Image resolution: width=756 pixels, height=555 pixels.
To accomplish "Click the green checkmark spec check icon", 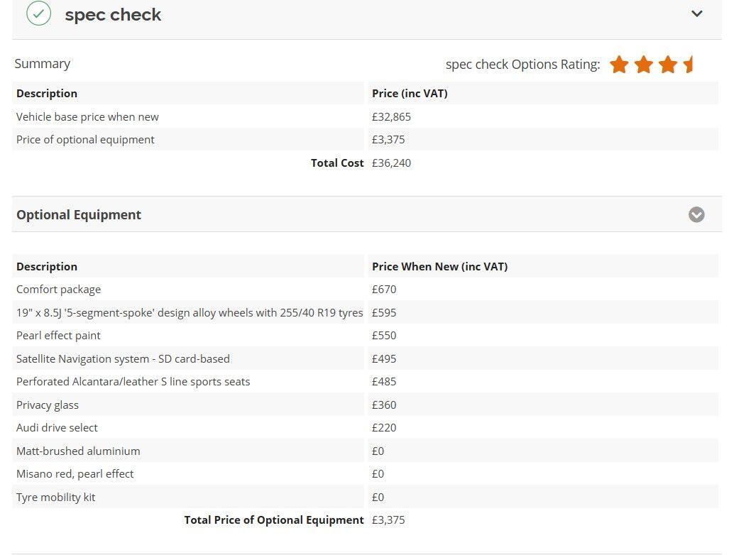I will pyautogui.click(x=38, y=13).
